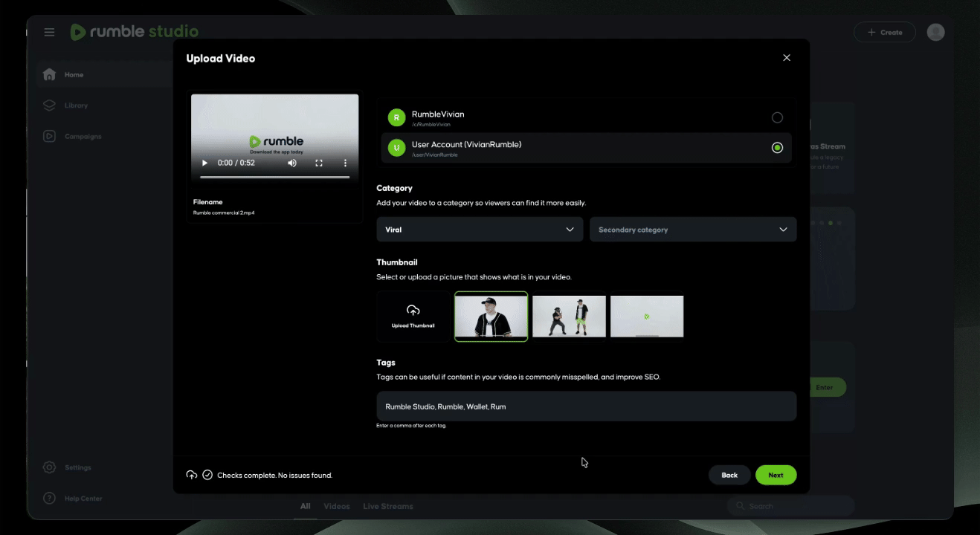The image size is (980, 535).
Task: Choose the white Rumble logo thumbnail
Action: [x=647, y=317]
